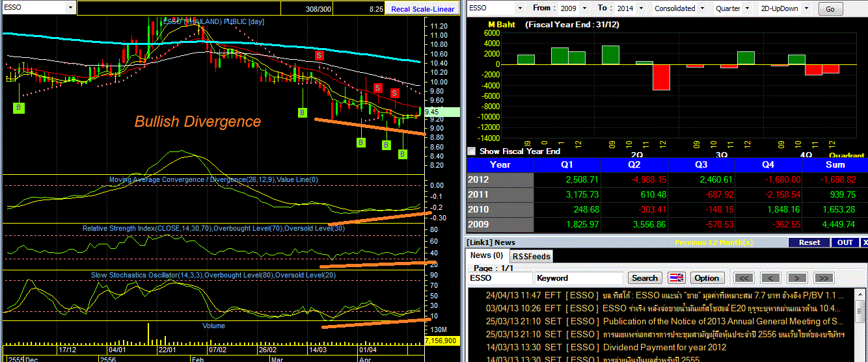Click the Recal Scale-Linear button
The height and width of the screenshot is (362, 868).
click(422, 9)
